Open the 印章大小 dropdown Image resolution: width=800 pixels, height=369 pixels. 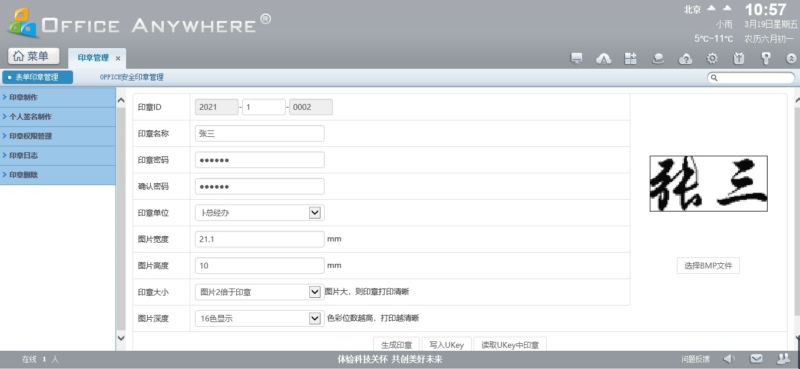click(260, 292)
